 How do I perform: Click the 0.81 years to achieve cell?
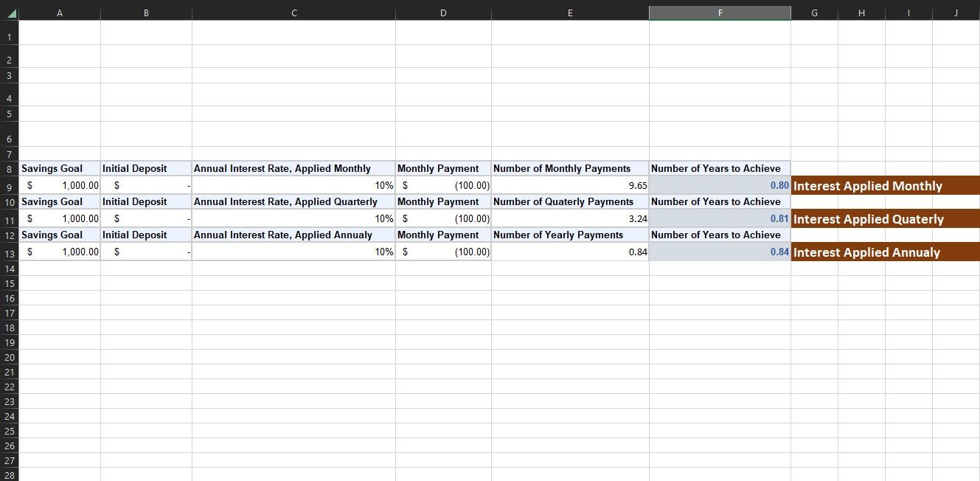point(720,219)
